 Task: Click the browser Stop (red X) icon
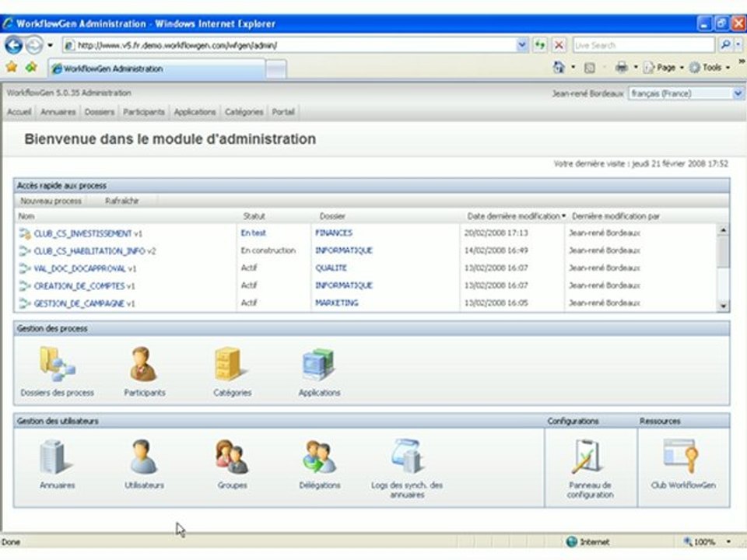(559, 45)
